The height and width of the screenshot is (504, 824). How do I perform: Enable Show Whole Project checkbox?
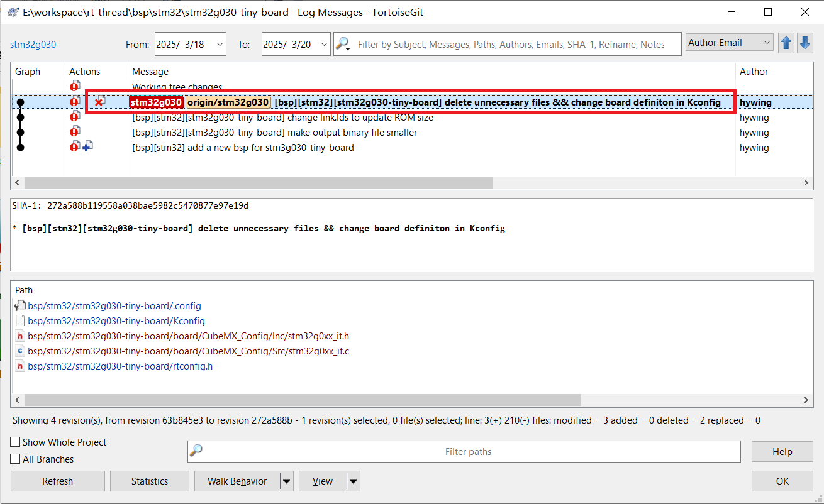point(16,442)
